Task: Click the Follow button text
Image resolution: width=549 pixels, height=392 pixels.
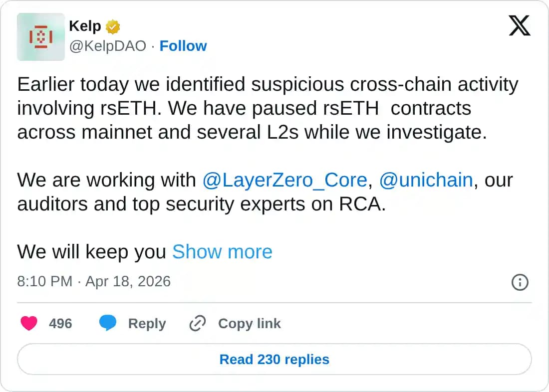Action: (183, 46)
